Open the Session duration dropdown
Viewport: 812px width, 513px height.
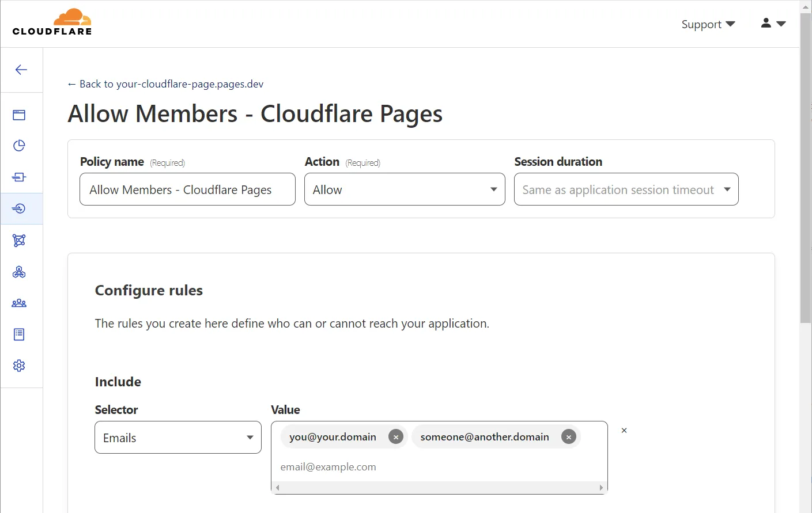[x=626, y=189]
